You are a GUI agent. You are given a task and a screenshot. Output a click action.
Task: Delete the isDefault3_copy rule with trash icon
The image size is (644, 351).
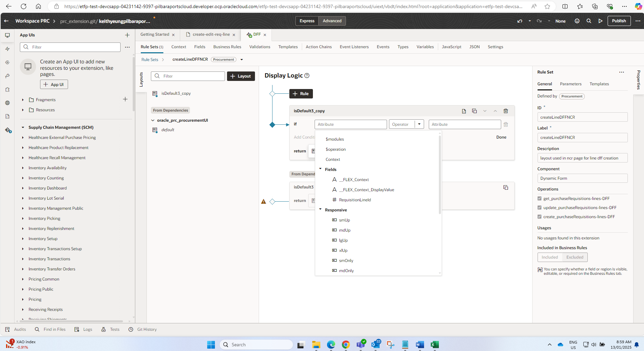point(506,111)
